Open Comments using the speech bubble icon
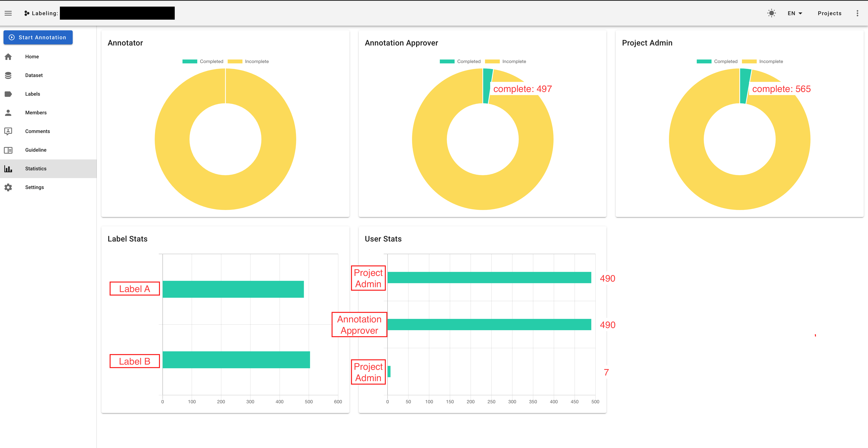 point(8,131)
